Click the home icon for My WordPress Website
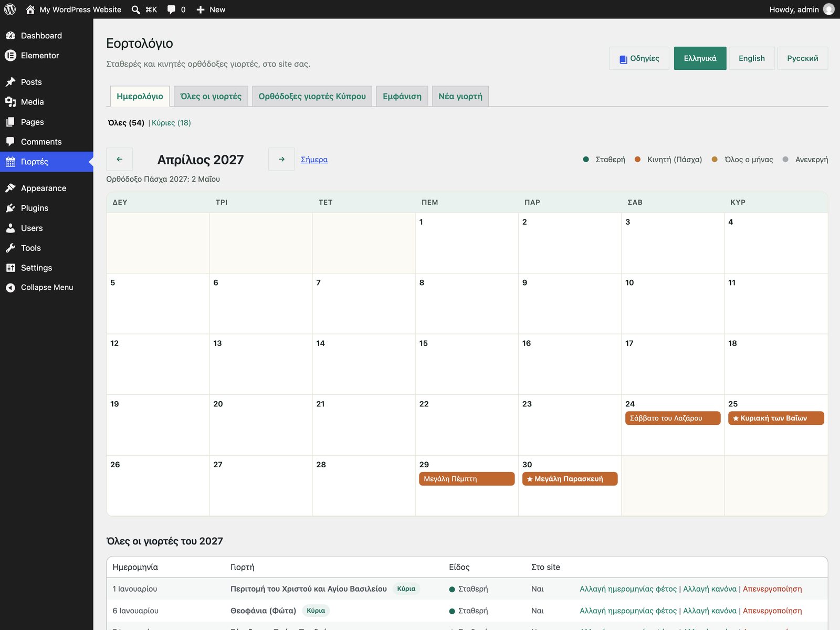This screenshot has height=630, width=840. (x=30, y=9)
